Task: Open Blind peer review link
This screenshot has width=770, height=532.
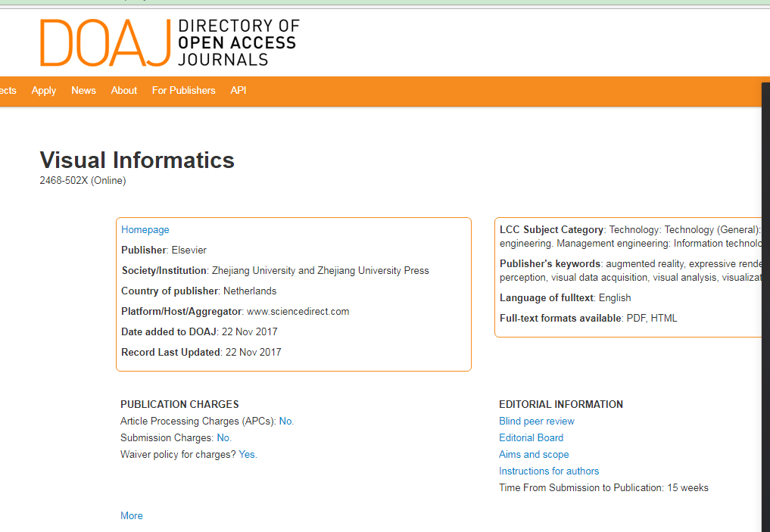Action: [537, 421]
